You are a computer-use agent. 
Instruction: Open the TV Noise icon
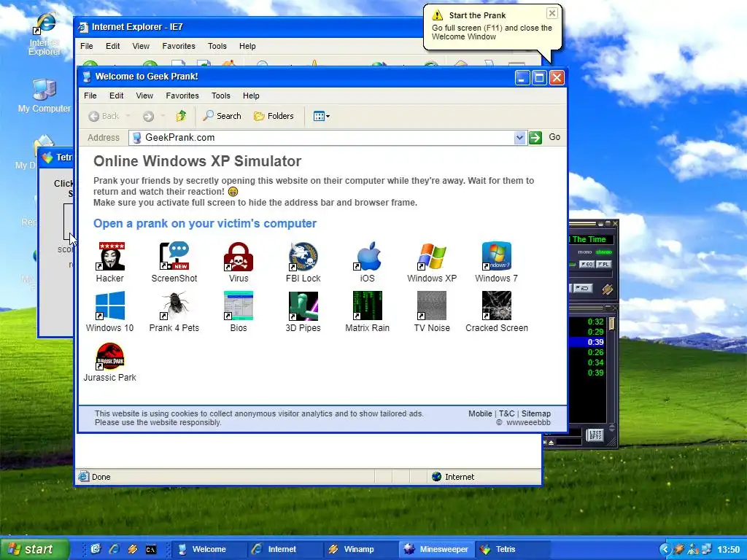click(x=432, y=311)
